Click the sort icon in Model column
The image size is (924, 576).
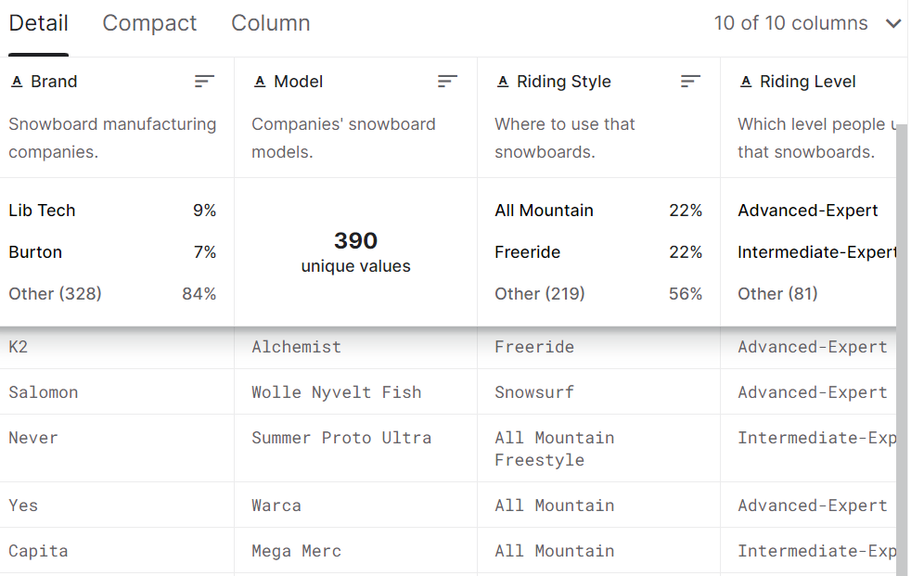(447, 82)
